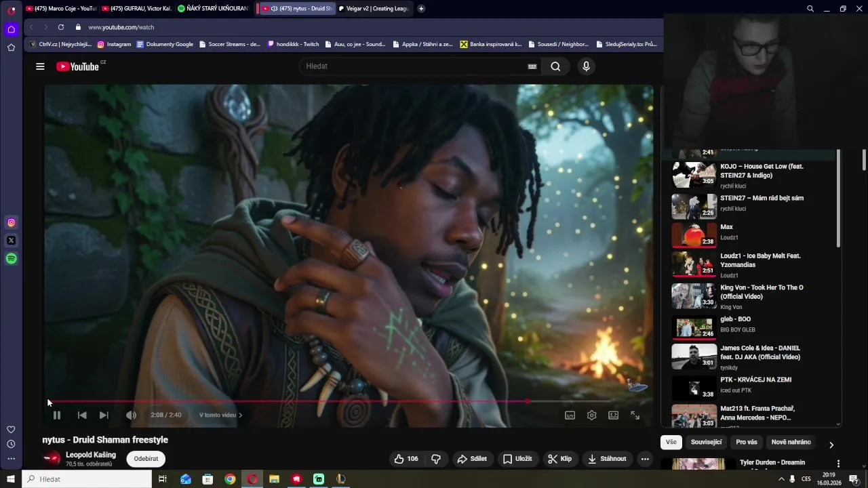Go to the previous video

click(82, 415)
